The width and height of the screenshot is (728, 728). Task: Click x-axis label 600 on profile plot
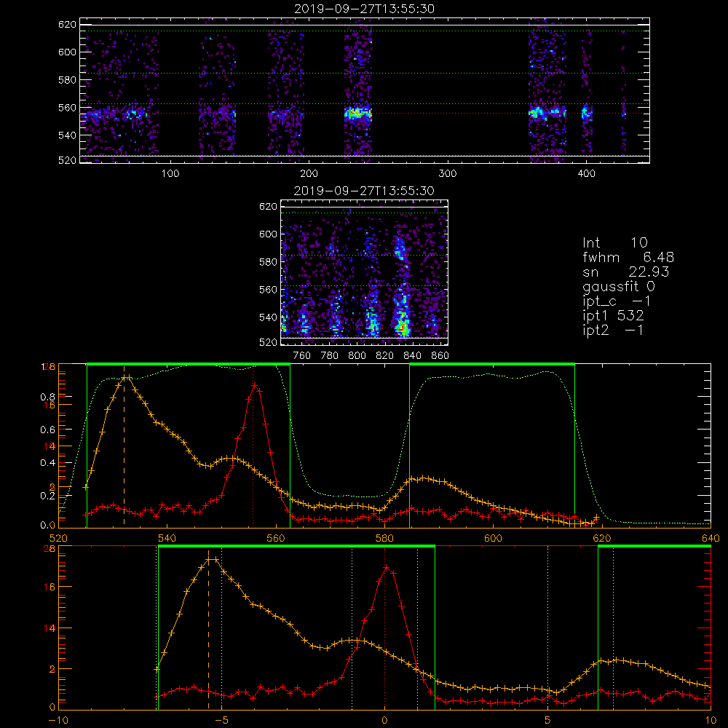pyautogui.click(x=494, y=538)
